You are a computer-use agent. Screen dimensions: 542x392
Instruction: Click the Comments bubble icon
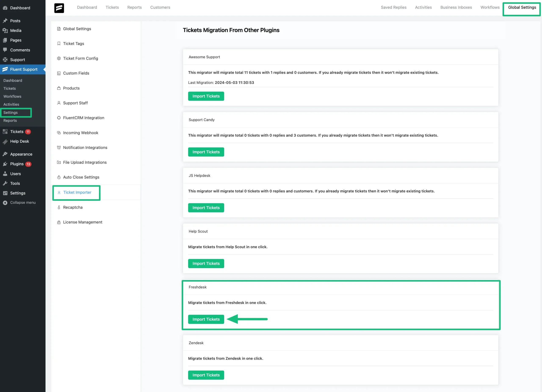[x=5, y=50]
